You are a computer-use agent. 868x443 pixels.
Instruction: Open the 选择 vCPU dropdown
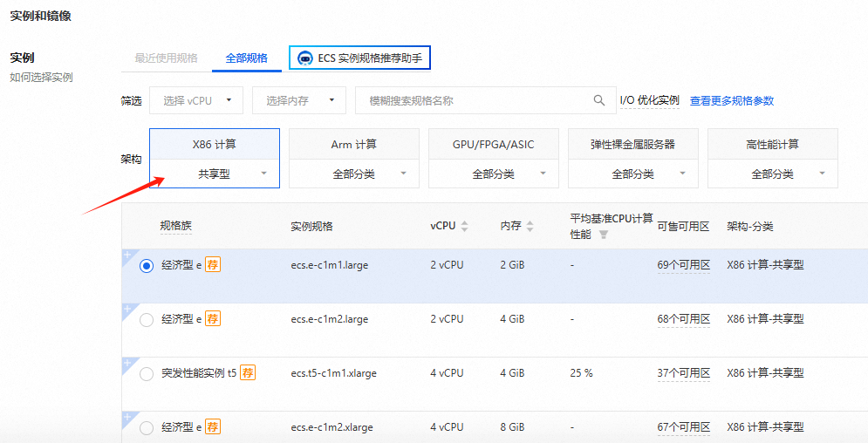196,100
